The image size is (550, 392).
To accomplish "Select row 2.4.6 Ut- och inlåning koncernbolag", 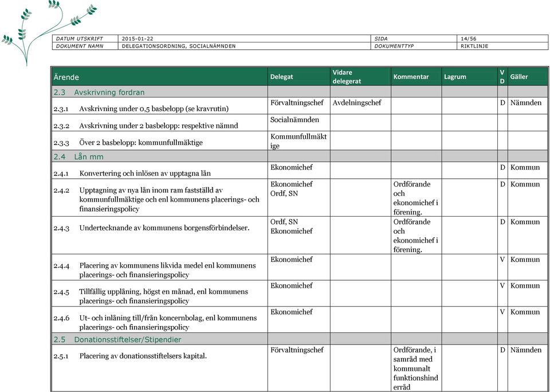I will tap(299, 320).
